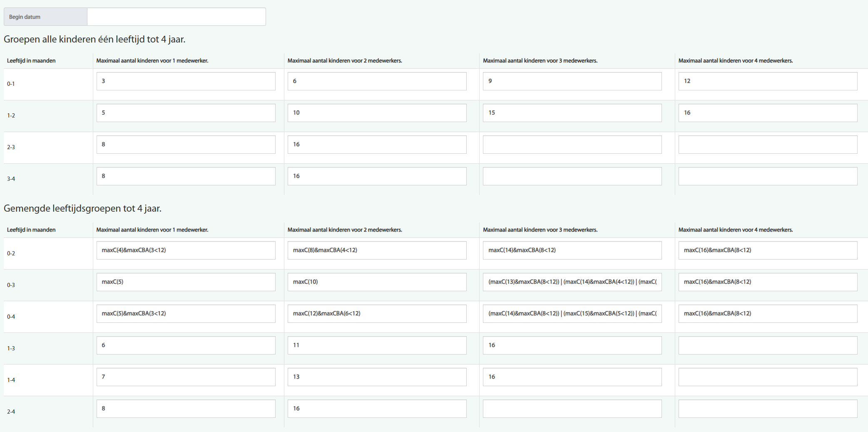This screenshot has width=868, height=432.
Task: Focus the field containing maxC(4)&maxCBA(3<12)
Action: pos(186,250)
